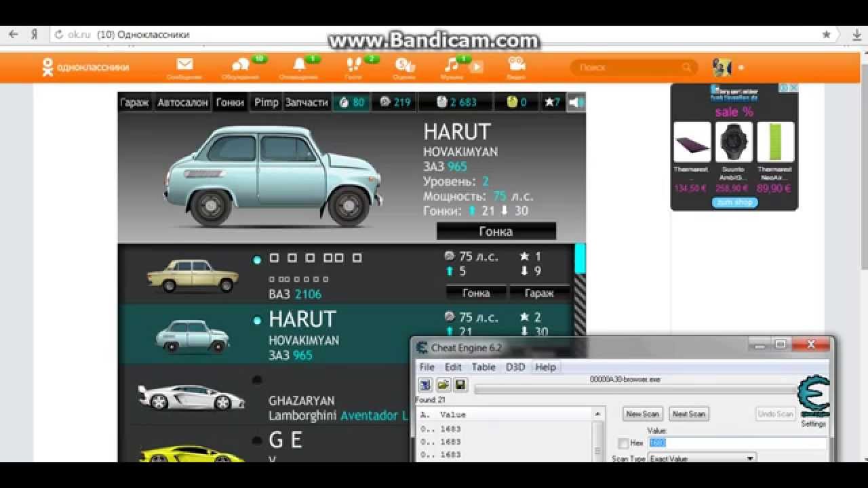Switch to the Гонки game tab
Image resolution: width=868 pixels, height=488 pixels.
pyautogui.click(x=230, y=102)
